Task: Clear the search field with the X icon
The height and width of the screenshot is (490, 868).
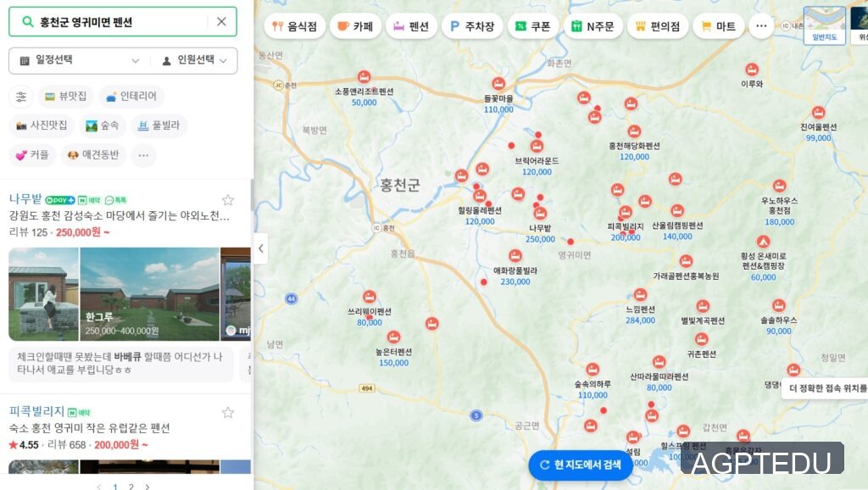Action: coord(221,21)
